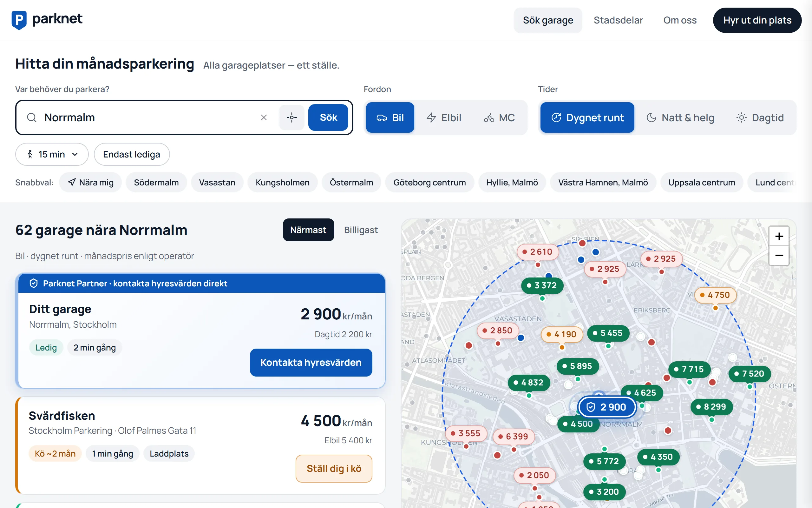Sort results by Billigast
This screenshot has height=508, width=812.
click(361, 230)
